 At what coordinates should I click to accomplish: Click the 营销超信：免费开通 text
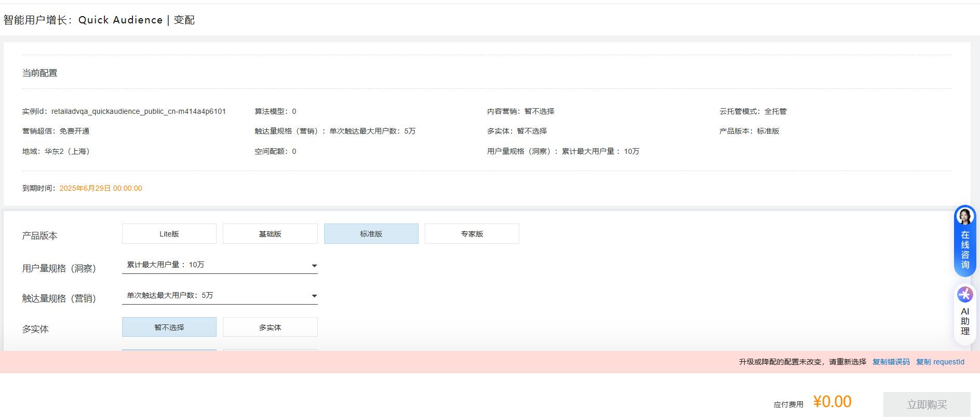click(x=56, y=131)
